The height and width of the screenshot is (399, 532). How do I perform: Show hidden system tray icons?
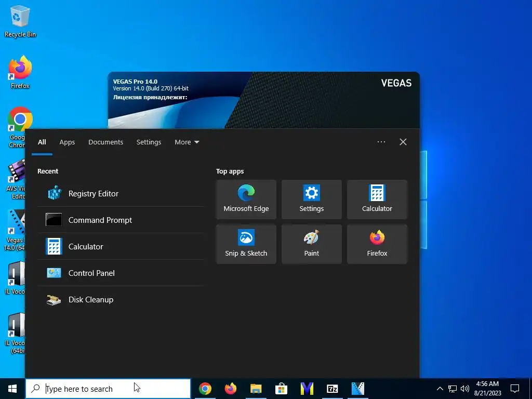440,389
